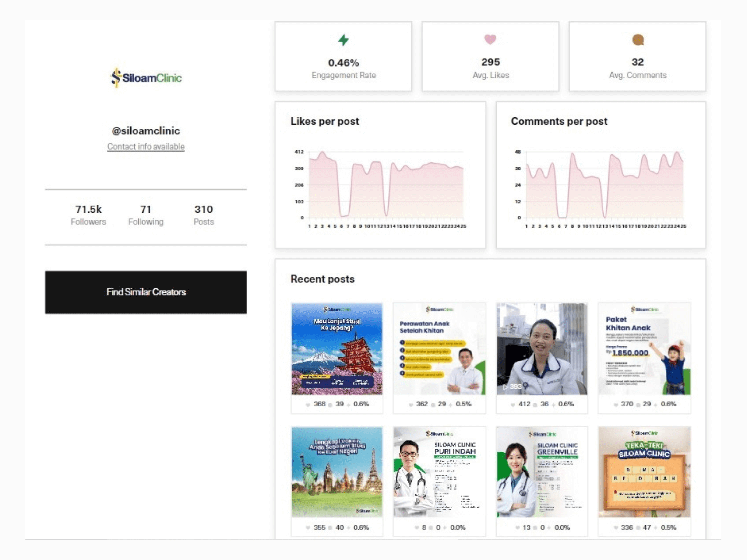Screen dimensions: 747x560
Task: Open the Teka-Teki Siloam Clinic post
Action: (x=644, y=472)
